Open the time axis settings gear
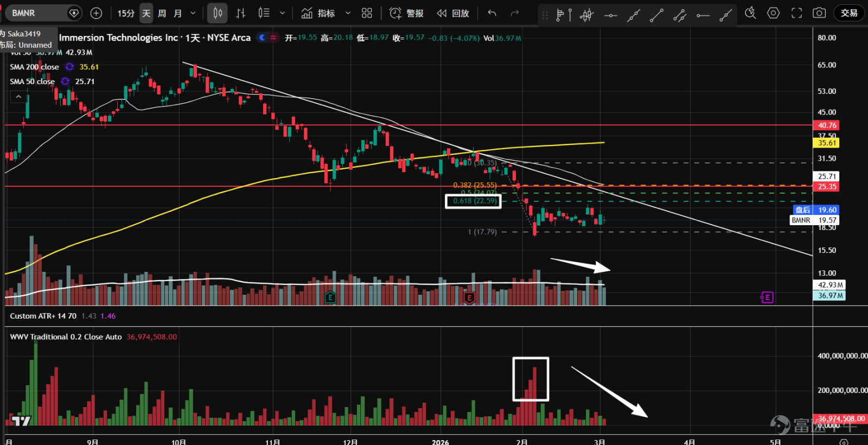Image resolution: width=868 pixels, height=445 pixels. tap(844, 442)
